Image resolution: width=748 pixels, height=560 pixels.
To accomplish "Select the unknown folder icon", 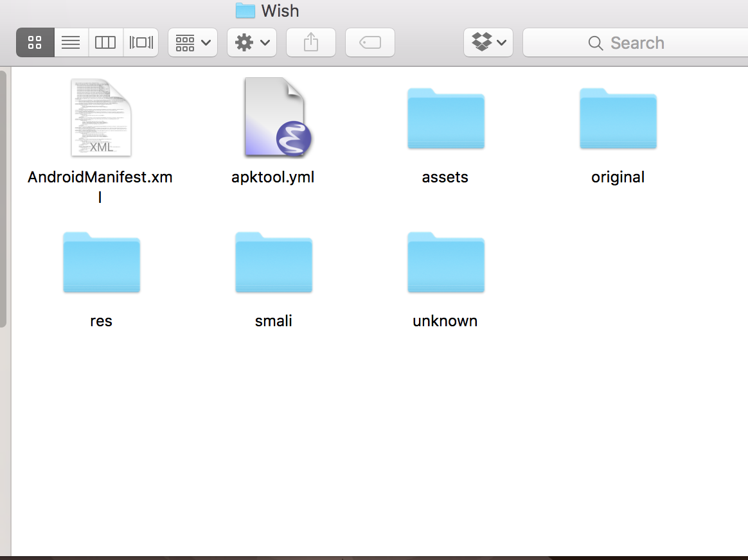I will click(x=446, y=262).
